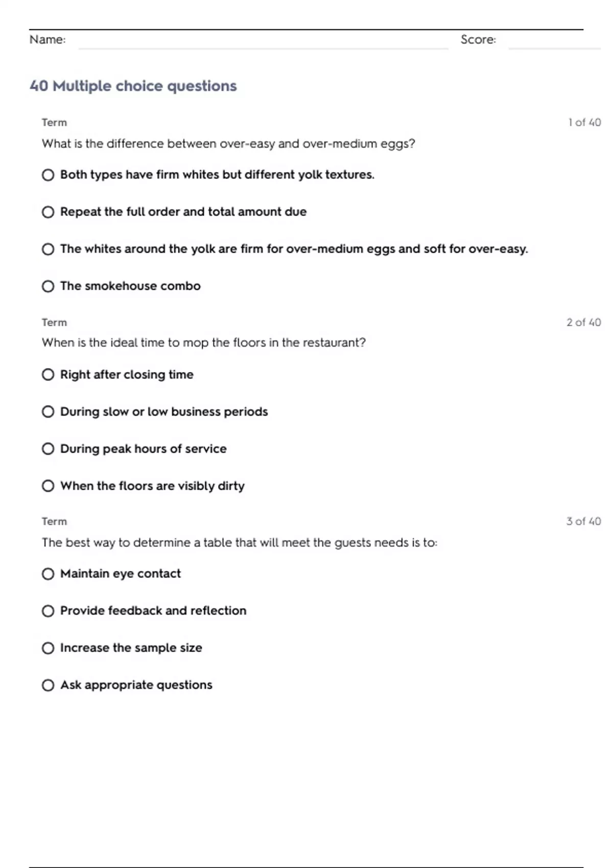Choose "Repeat the full order" option
Viewport: 613px width, 868px height.
tap(48, 212)
